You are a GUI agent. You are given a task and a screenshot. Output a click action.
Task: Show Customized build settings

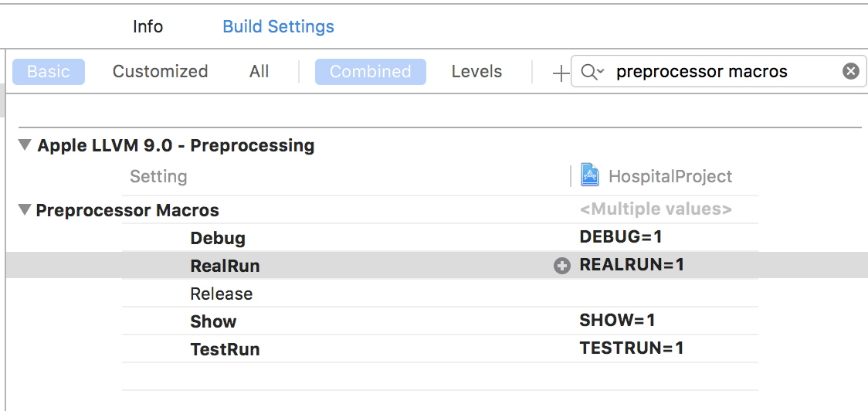pos(160,71)
